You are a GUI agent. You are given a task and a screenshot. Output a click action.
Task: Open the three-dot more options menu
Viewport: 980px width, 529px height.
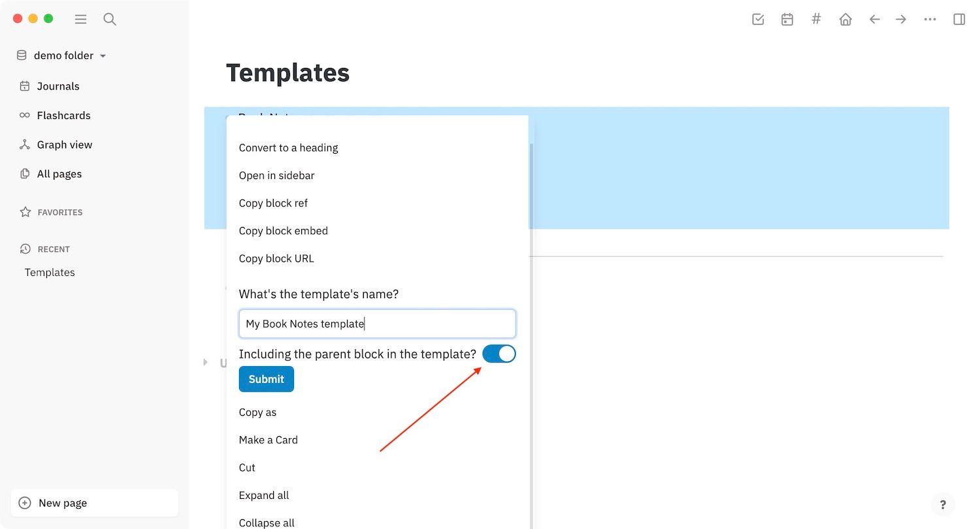[930, 19]
